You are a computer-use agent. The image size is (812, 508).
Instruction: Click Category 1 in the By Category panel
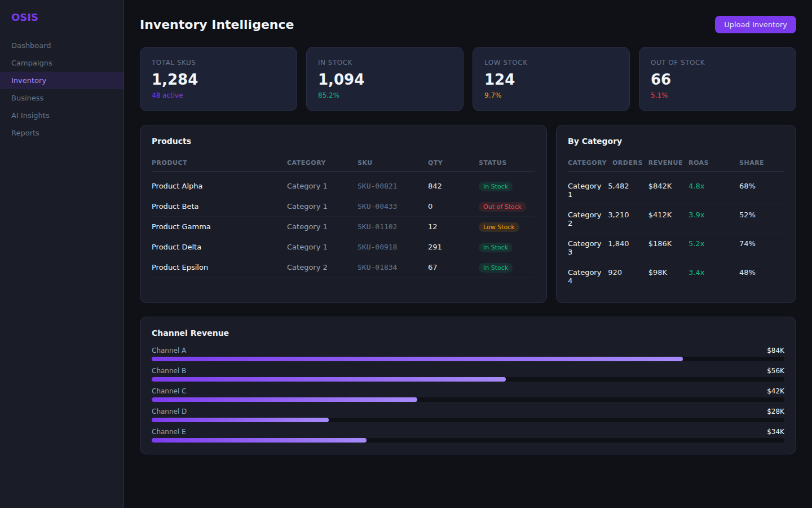click(x=584, y=190)
